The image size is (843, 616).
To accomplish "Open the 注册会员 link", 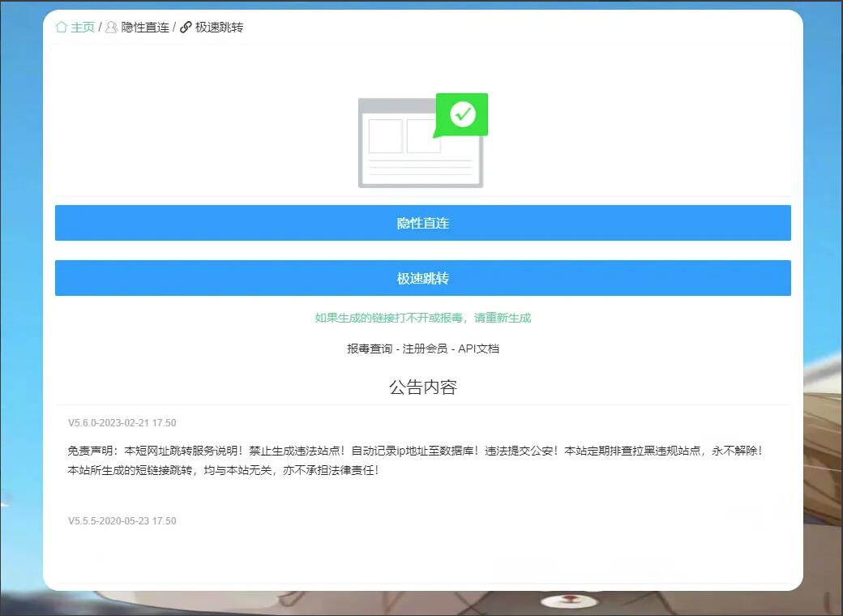I will pyautogui.click(x=425, y=349).
